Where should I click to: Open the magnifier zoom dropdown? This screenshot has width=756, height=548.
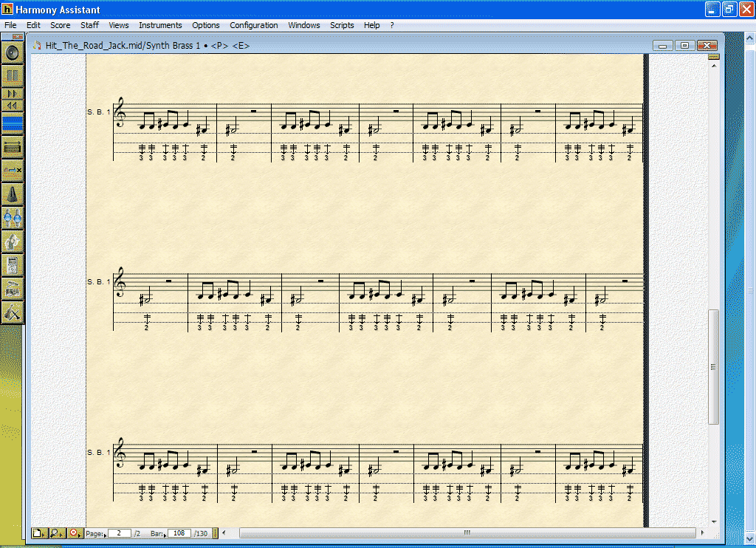point(58,533)
